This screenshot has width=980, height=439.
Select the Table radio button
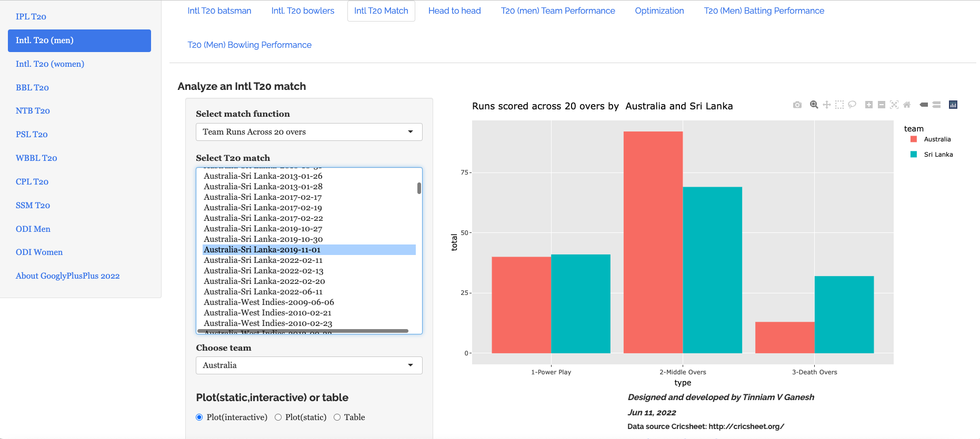pyautogui.click(x=337, y=417)
